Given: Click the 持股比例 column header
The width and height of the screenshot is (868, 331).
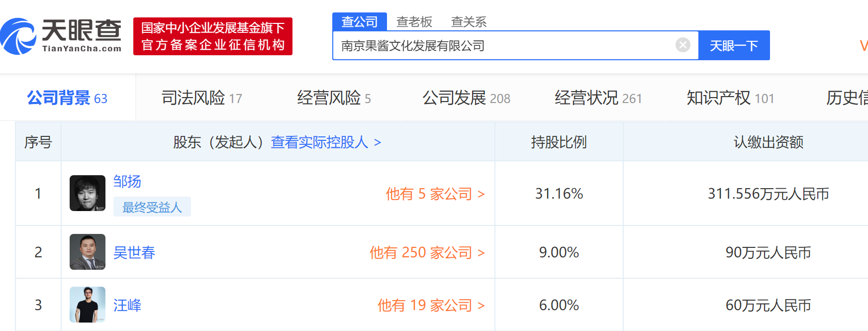Looking at the screenshot, I should [x=559, y=142].
